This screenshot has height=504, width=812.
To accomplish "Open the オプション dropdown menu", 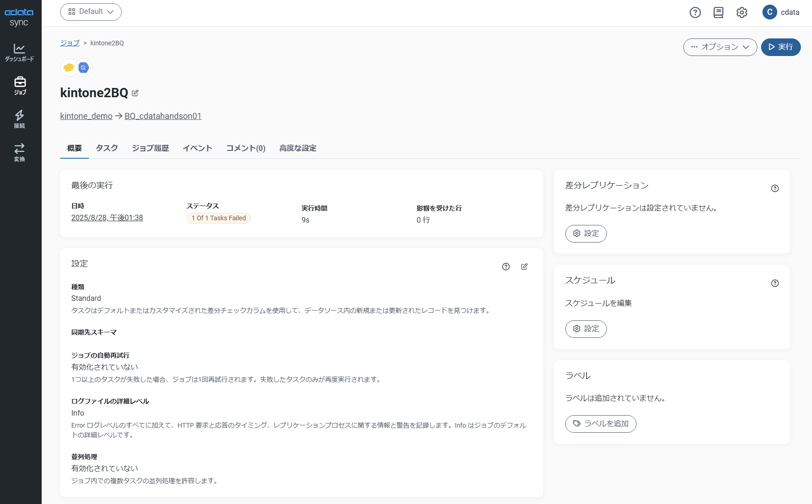I will (720, 47).
